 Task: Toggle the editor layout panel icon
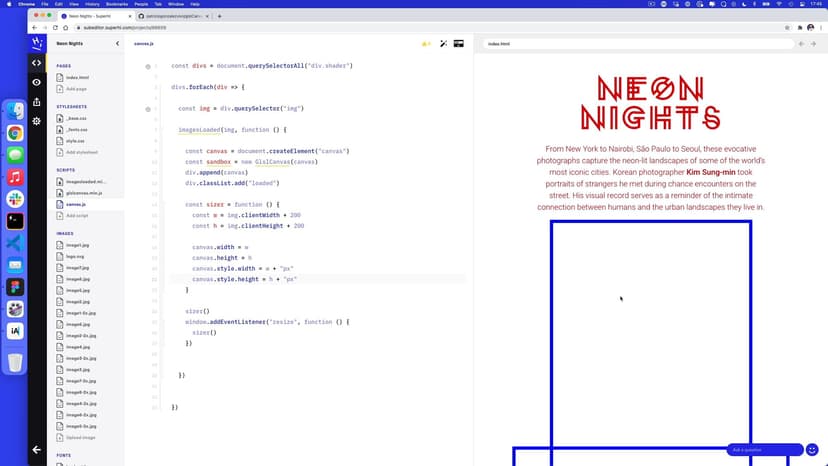pyautogui.click(x=458, y=44)
